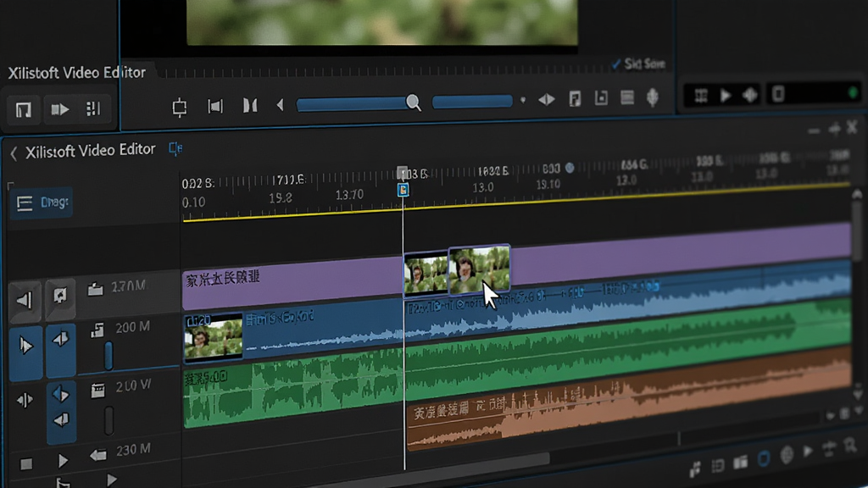The image size is (868, 488).
Task: Click the fast-forward arrow icon in the top-left panel
Action: point(60,109)
